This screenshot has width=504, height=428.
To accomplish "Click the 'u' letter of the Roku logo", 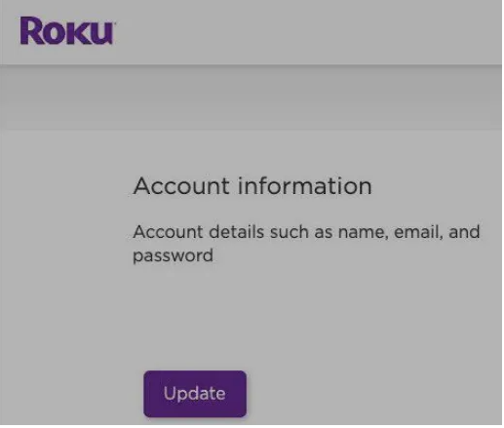I will [x=101, y=33].
